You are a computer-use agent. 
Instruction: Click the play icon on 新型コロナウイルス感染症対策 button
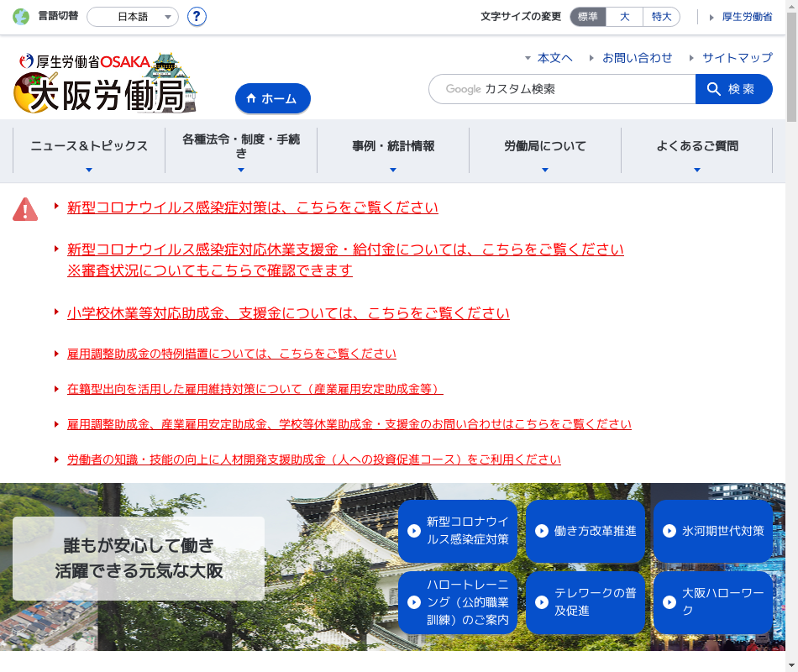414,531
